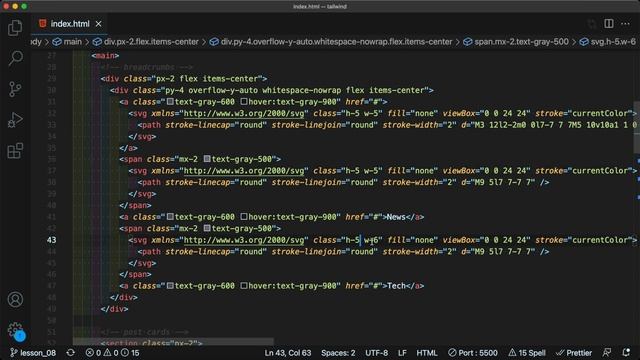Open the div.py-4.overflow-y-auto breadcrumb
Image resolution: width=640 pixels, height=360 pixels.
pos(331,42)
